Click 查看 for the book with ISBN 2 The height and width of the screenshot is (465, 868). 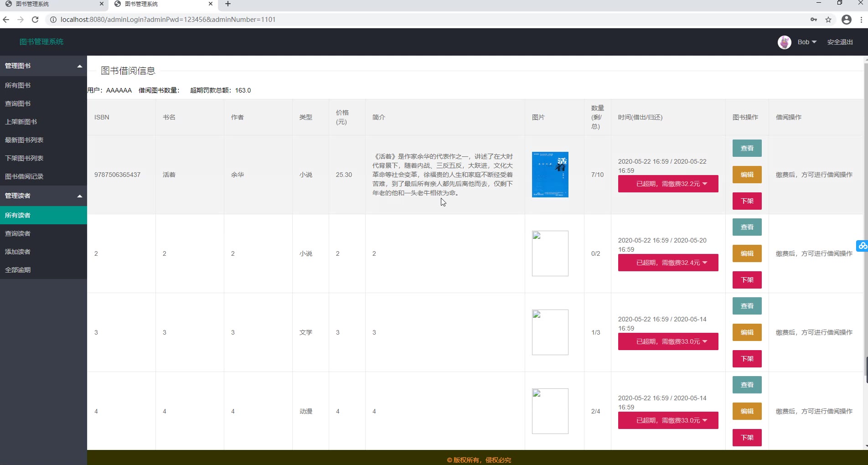[747, 227]
